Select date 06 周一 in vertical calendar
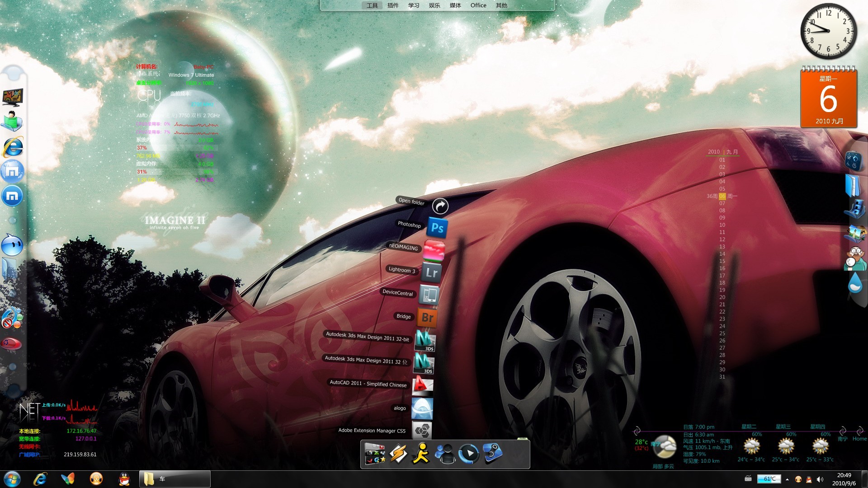868x488 pixels. (x=722, y=196)
